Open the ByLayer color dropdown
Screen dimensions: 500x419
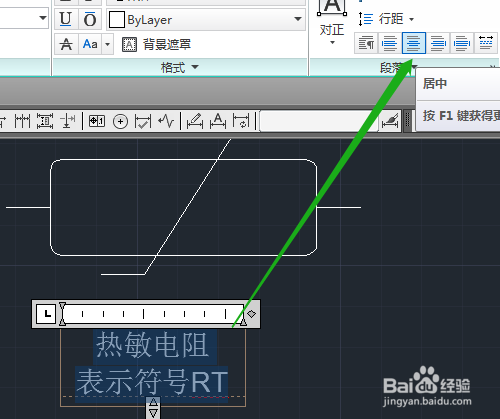coord(298,19)
